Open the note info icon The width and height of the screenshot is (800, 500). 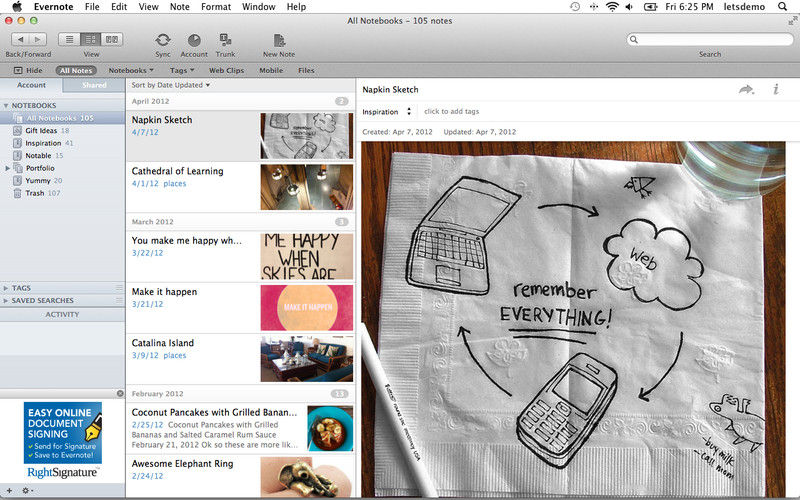[776, 89]
